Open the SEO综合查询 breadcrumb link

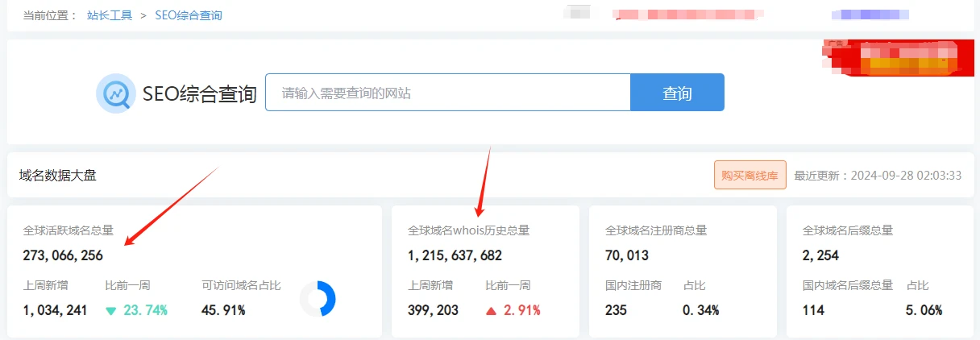tap(189, 15)
